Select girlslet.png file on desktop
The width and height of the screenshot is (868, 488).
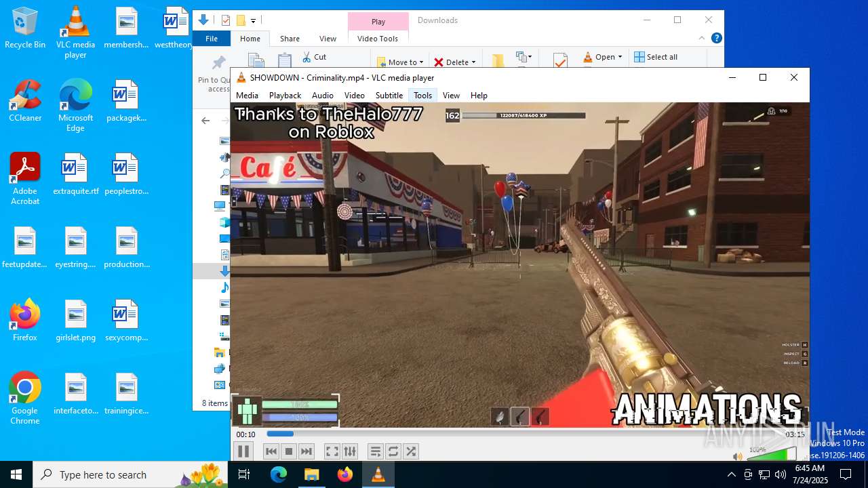point(75,320)
